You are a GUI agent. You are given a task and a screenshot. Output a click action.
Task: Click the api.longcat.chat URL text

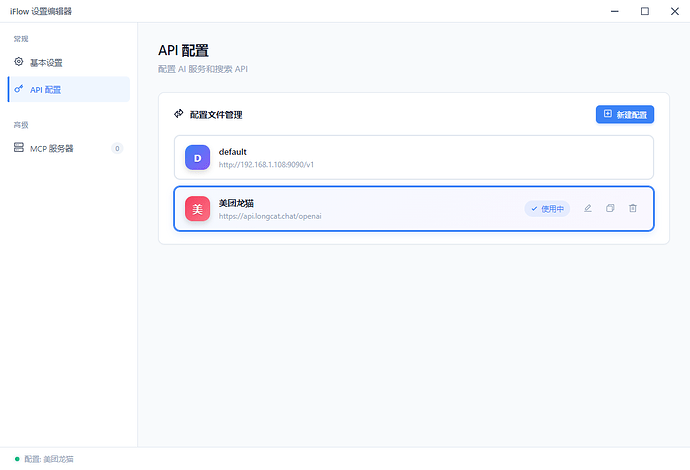[x=270, y=215]
